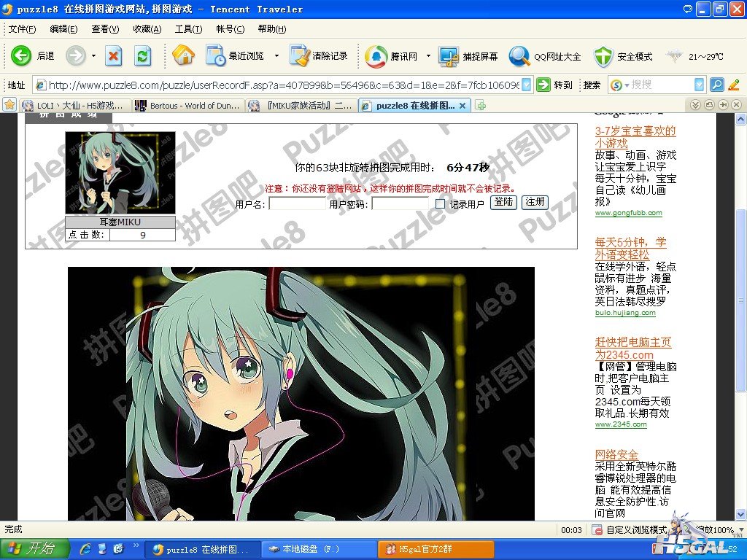This screenshot has width=747, height=560.
Task: Open the 帮助(H) menu
Action: pyautogui.click(x=272, y=29)
